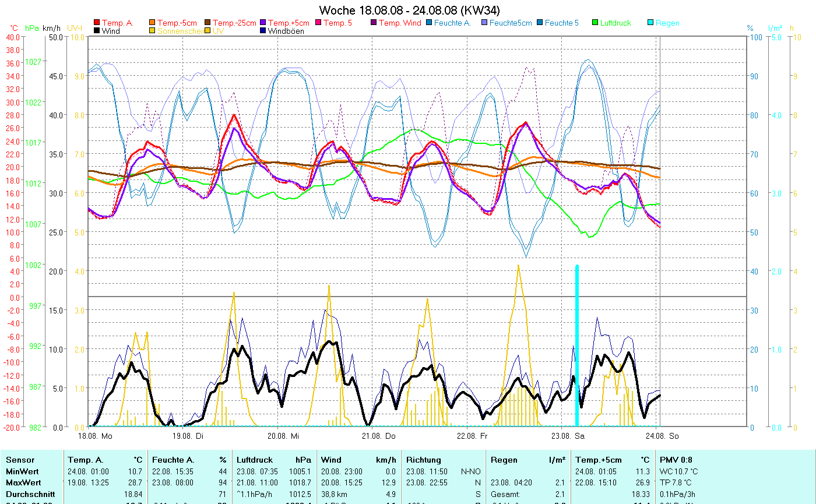Select the Feuchte5cm legend label

pos(511,23)
